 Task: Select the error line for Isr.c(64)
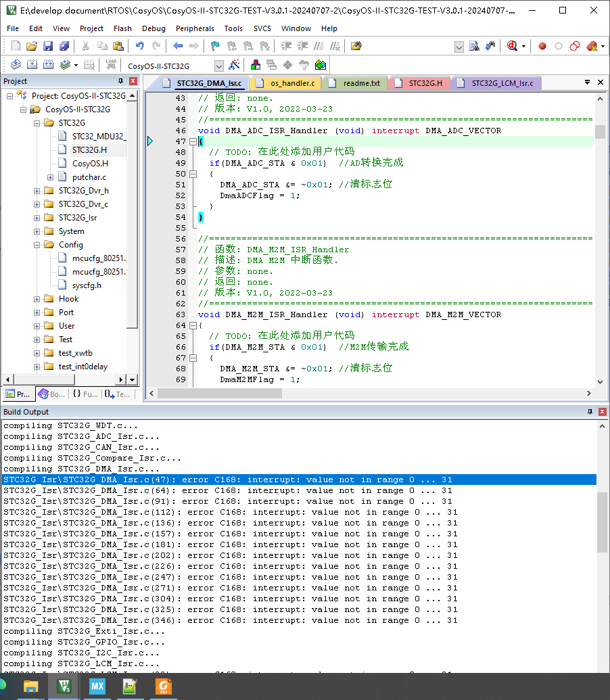click(299, 490)
